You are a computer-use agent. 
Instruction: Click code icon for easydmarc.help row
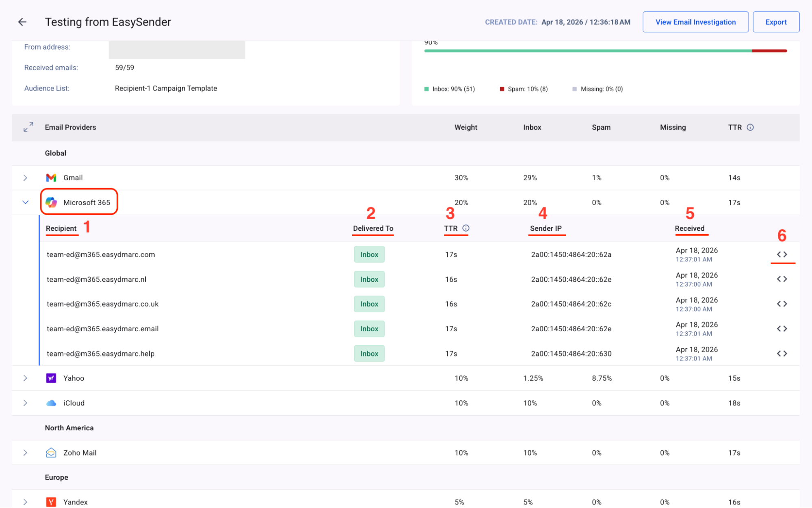782,354
